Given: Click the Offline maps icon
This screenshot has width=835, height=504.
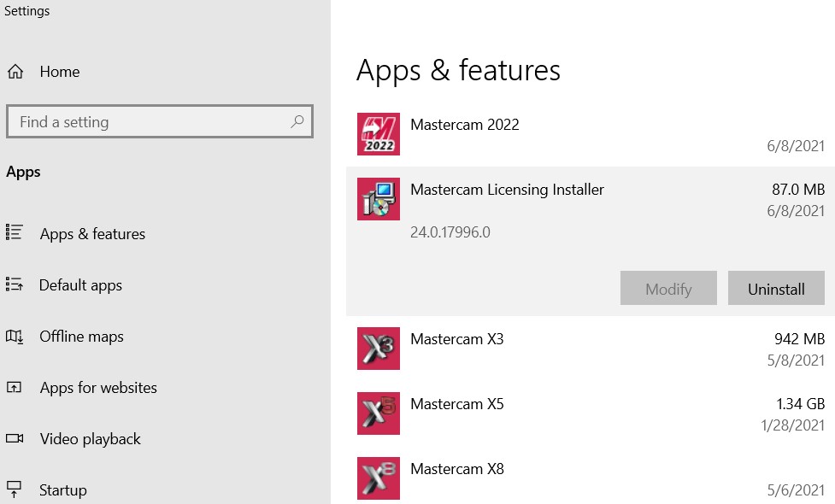Looking at the screenshot, I should pos(15,336).
